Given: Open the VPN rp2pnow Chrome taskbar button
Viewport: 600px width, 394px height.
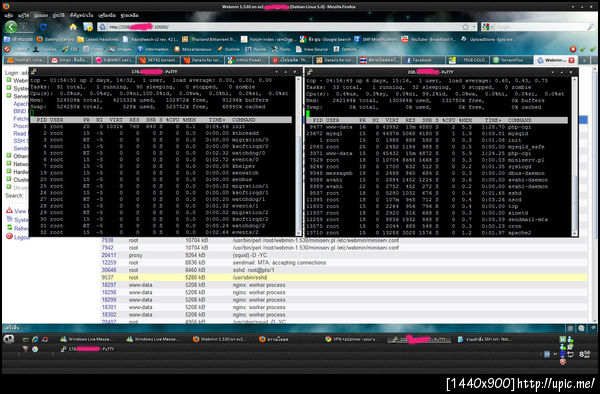Looking at the screenshot, I should click(352, 339).
